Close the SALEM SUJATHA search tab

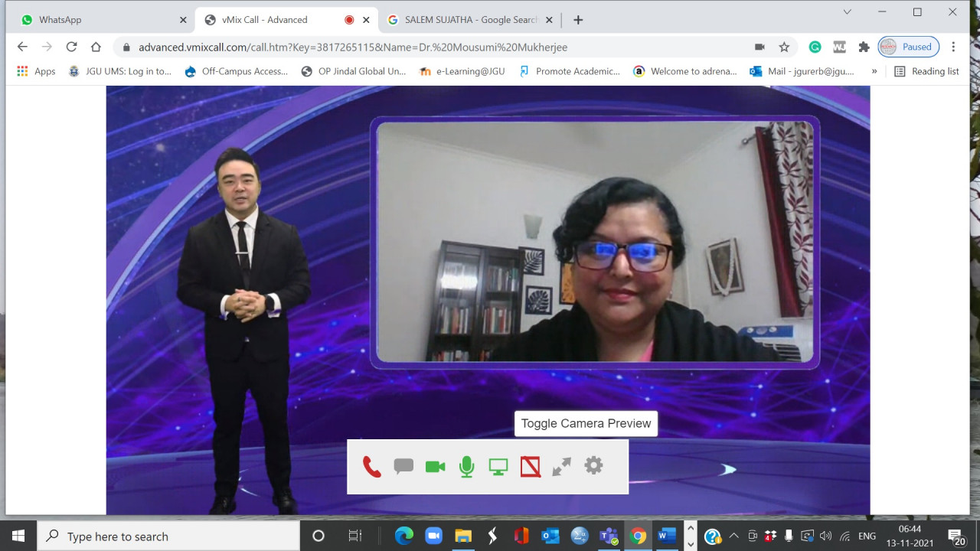pos(549,20)
